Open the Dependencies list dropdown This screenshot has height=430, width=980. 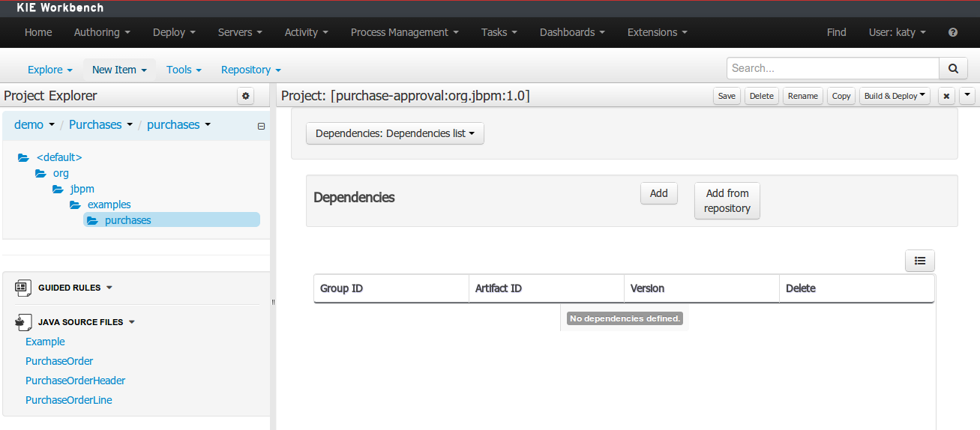pos(395,133)
